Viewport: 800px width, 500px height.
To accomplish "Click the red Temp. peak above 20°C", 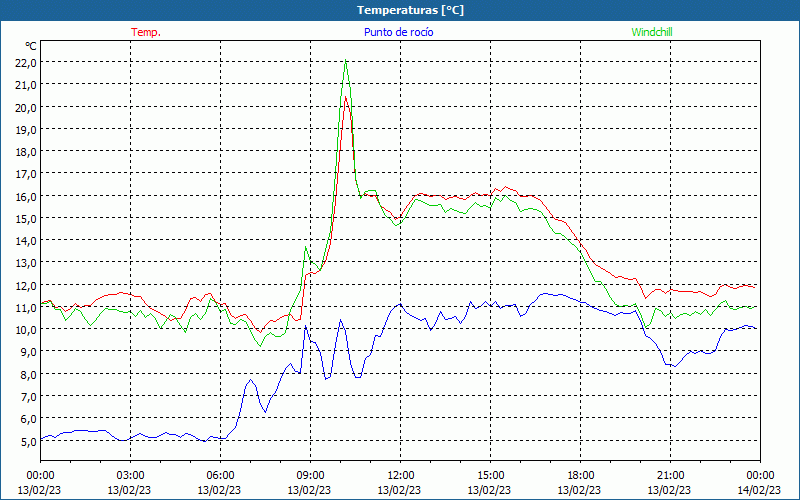I will (345, 97).
